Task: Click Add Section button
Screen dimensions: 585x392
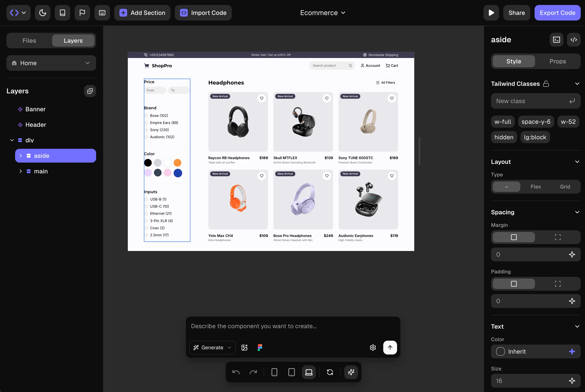Action: tap(142, 13)
